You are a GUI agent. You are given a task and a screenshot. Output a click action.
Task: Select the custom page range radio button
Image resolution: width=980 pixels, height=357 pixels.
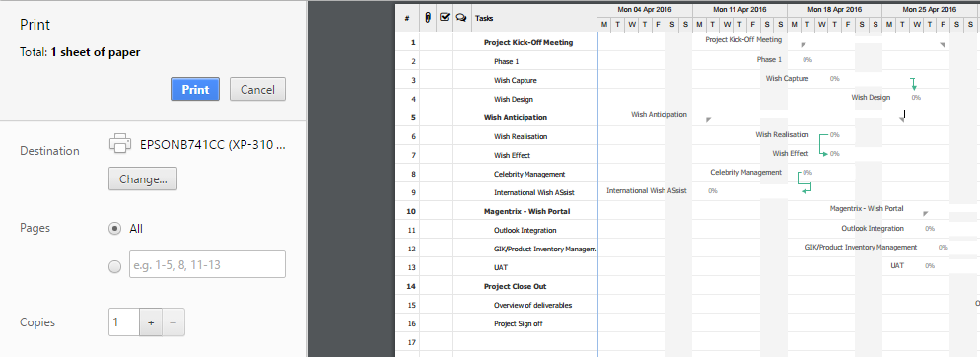coord(114,267)
